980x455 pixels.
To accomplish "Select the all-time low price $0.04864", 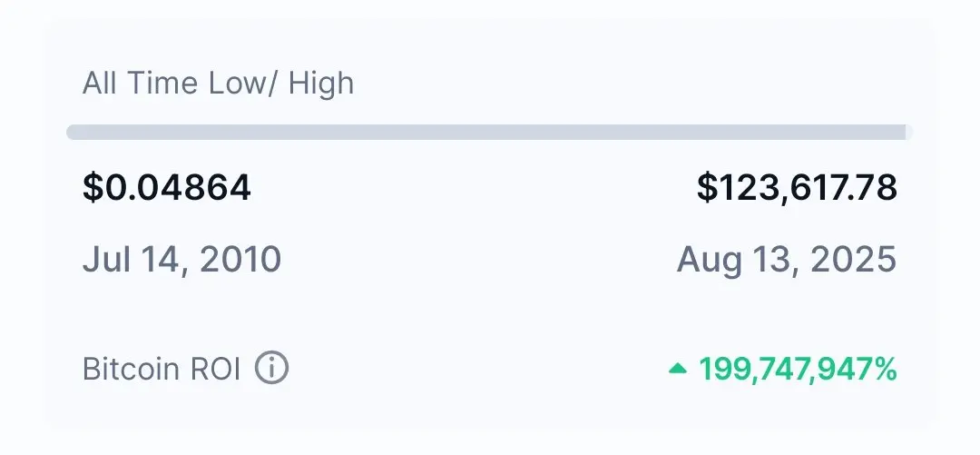I will [x=167, y=187].
